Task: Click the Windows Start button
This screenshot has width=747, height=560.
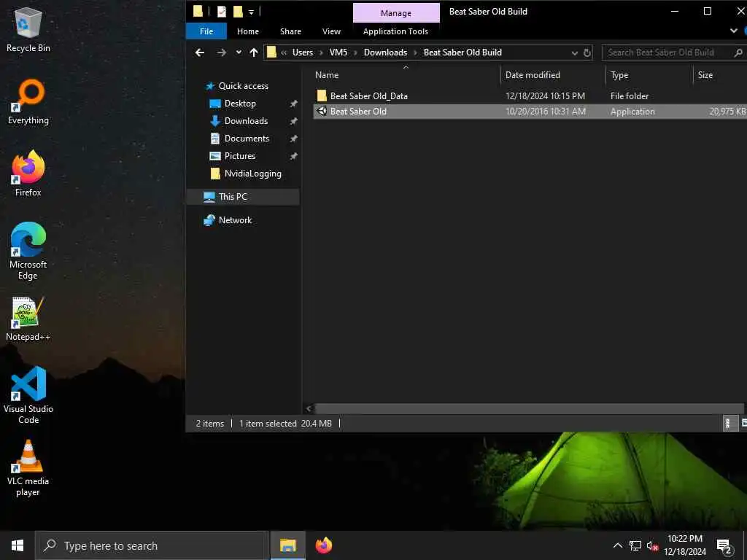Action: (18, 545)
